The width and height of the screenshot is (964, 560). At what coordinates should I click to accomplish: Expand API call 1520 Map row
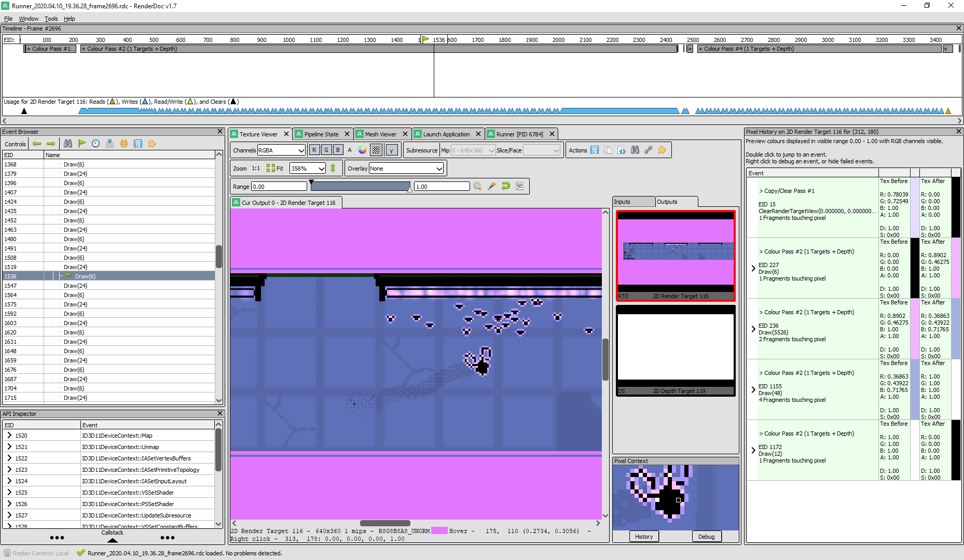click(9, 436)
